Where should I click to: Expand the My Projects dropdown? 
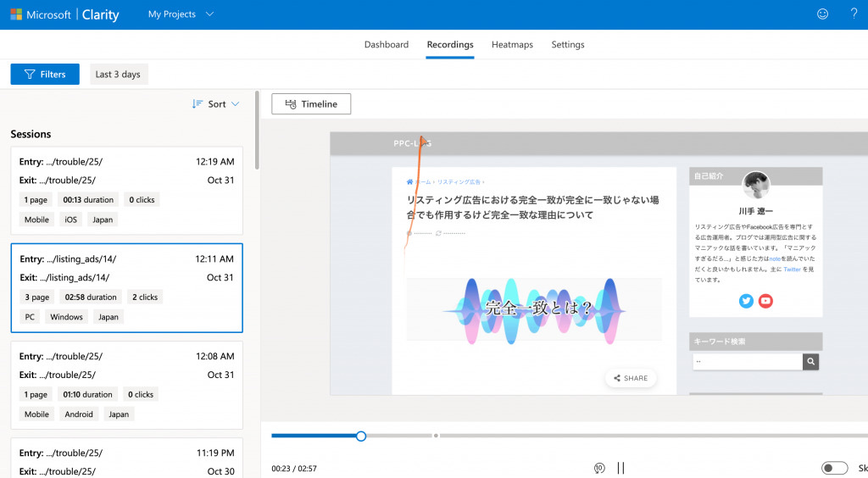click(x=181, y=14)
